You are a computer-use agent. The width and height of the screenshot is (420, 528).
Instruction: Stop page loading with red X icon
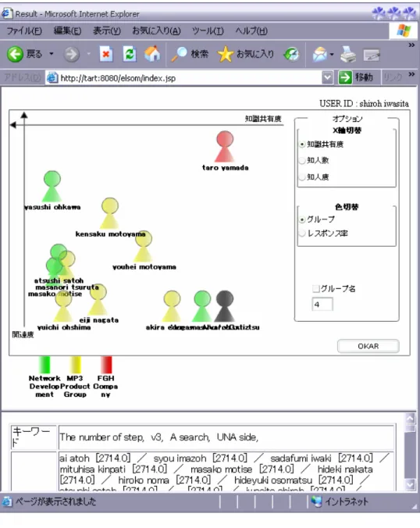coord(106,54)
